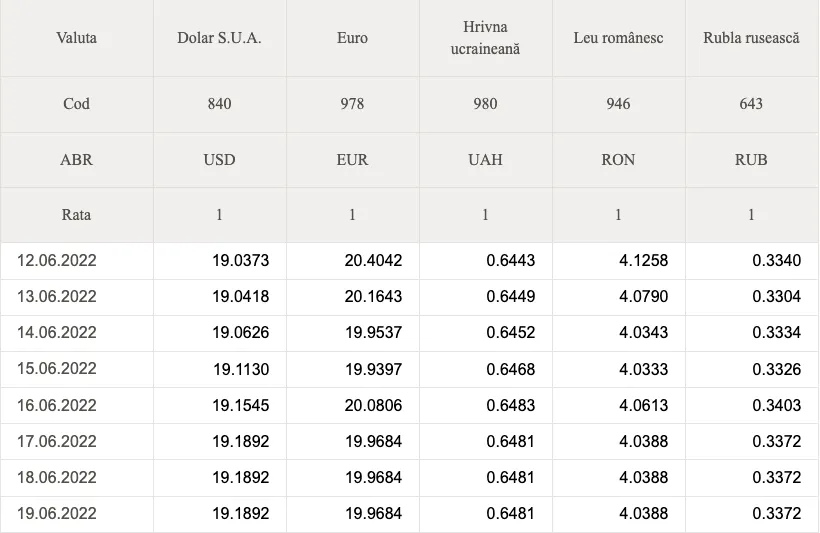Select the EUR rate 20.4042
The width and height of the screenshot is (820, 533).
(x=373, y=260)
